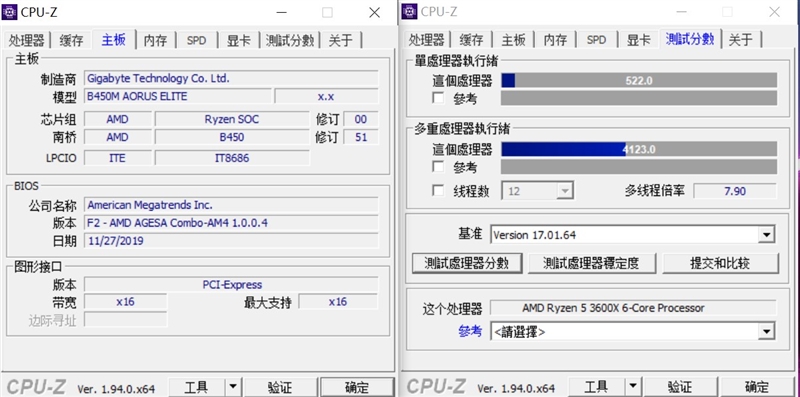Click 提交和比较 button
The image size is (800, 397).
tap(720, 263)
